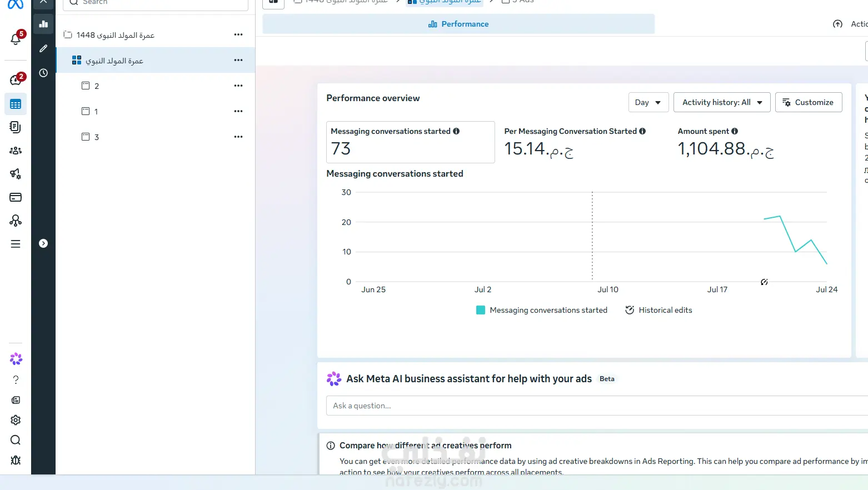Open more options for ad 1
This screenshot has height=490, width=868.
tap(238, 111)
